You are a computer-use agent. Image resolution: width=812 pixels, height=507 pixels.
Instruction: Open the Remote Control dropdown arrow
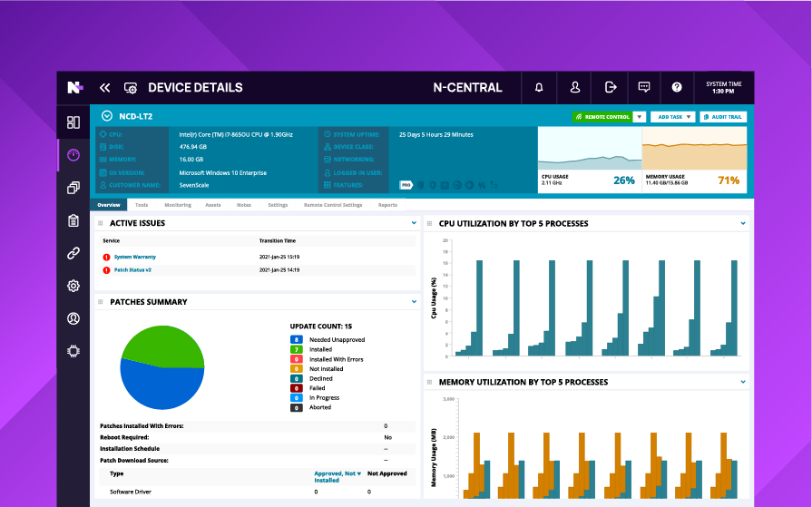pos(640,117)
